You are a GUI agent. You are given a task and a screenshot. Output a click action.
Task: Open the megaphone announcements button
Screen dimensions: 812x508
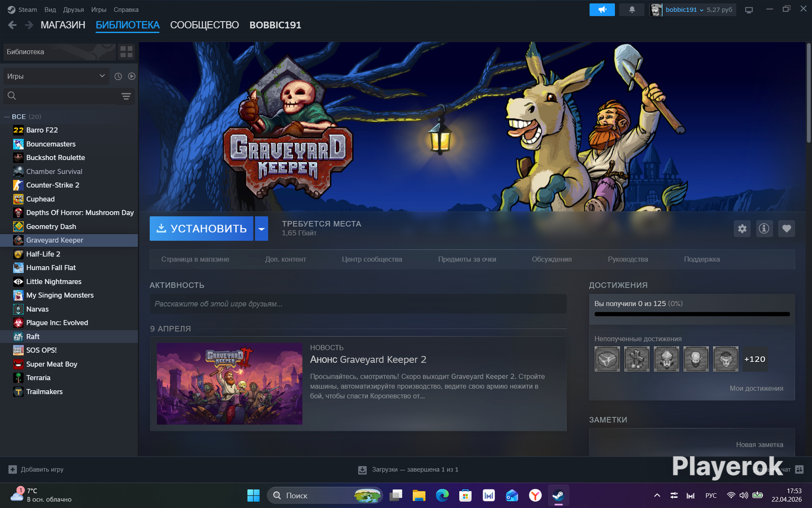pos(602,10)
